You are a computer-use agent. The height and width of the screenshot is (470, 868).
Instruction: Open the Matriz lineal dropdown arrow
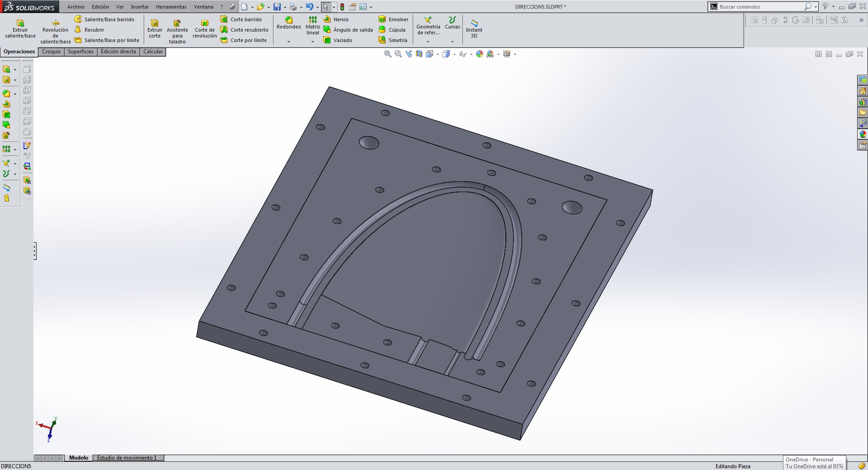[x=312, y=42]
